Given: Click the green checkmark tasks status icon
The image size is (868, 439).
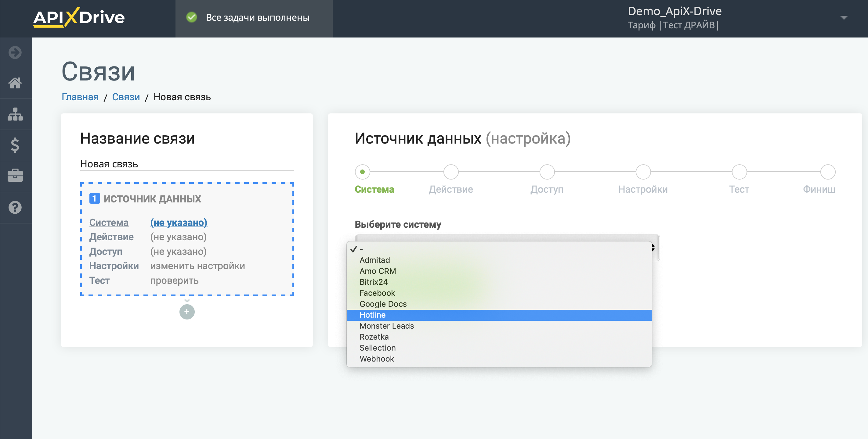Looking at the screenshot, I should click(192, 17).
